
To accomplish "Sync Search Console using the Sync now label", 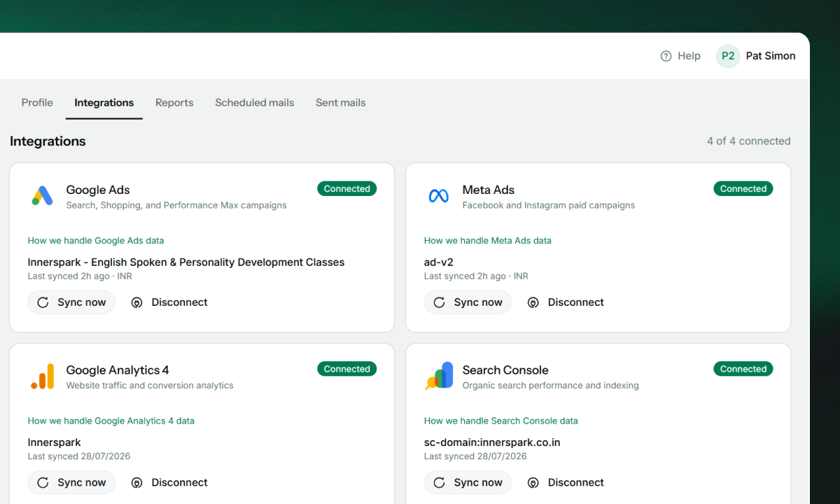I will (x=478, y=482).
